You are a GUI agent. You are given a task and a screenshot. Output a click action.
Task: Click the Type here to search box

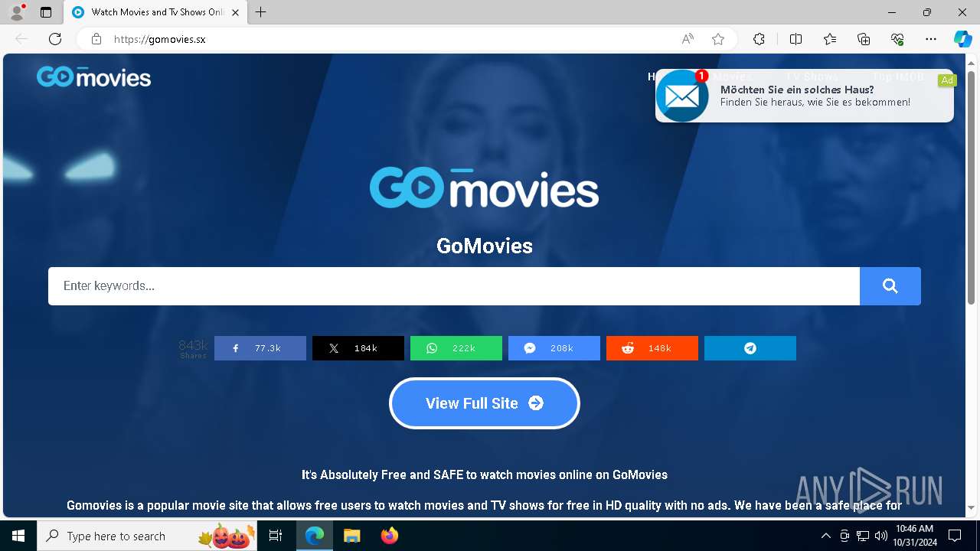point(147,536)
